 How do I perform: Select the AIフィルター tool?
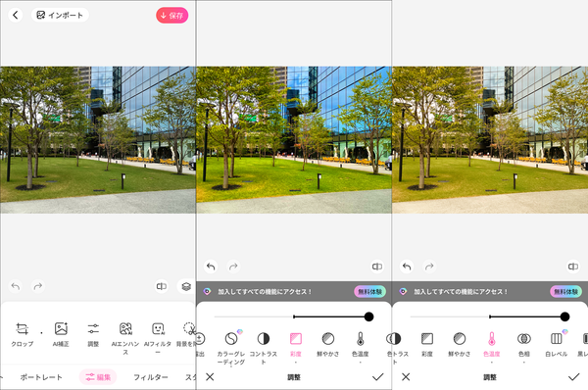(158, 338)
